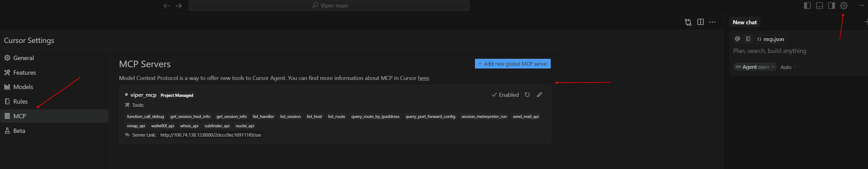Select the nmap_api tool chip
Image resolution: width=868 pixels, height=169 pixels.
tap(136, 126)
